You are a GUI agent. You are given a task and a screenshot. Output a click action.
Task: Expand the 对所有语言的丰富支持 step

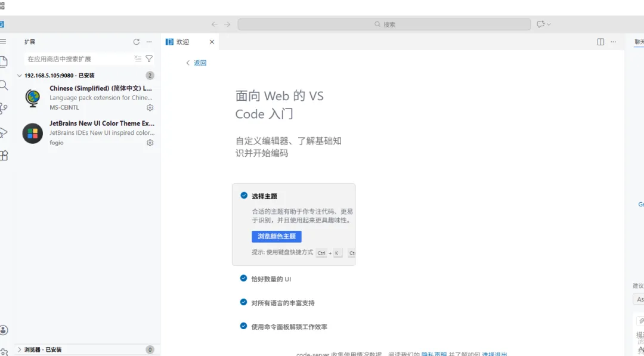(283, 303)
